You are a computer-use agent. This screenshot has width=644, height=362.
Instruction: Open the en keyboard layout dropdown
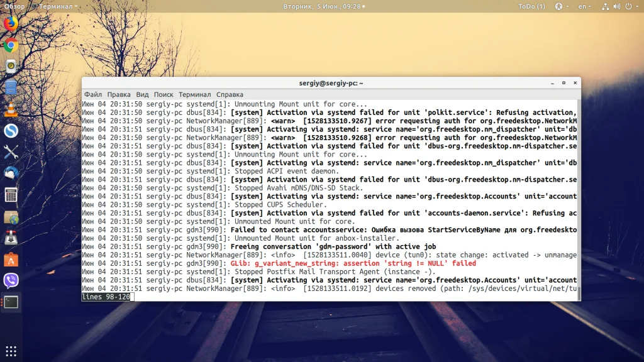point(584,6)
